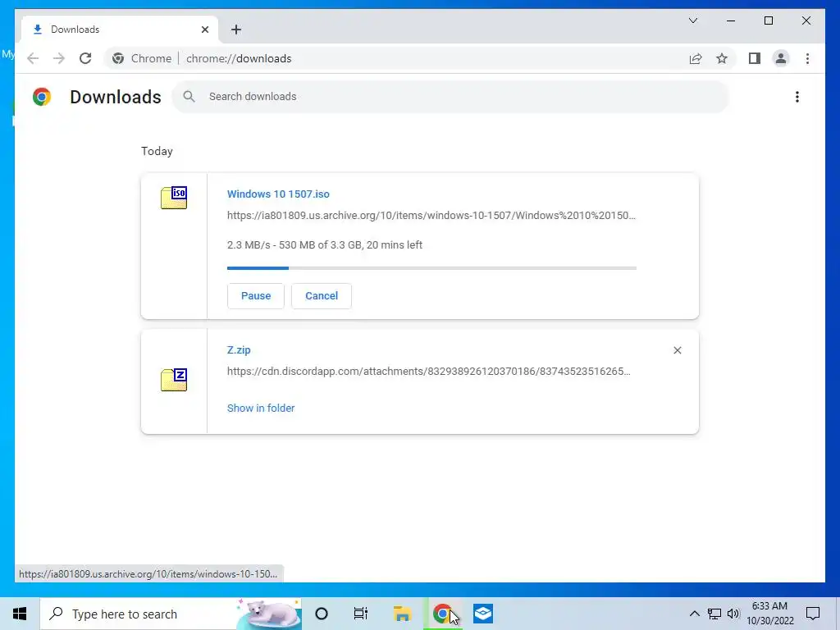Click the back navigation arrow

click(x=33, y=58)
